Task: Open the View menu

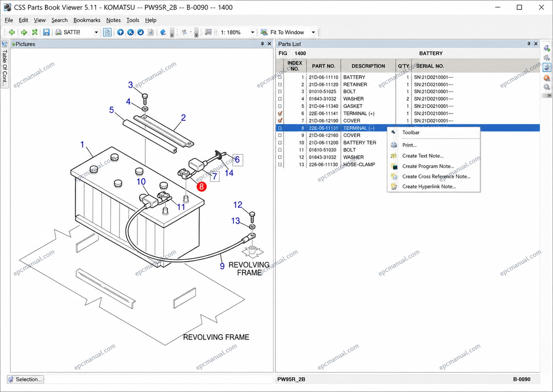Action: coord(40,20)
